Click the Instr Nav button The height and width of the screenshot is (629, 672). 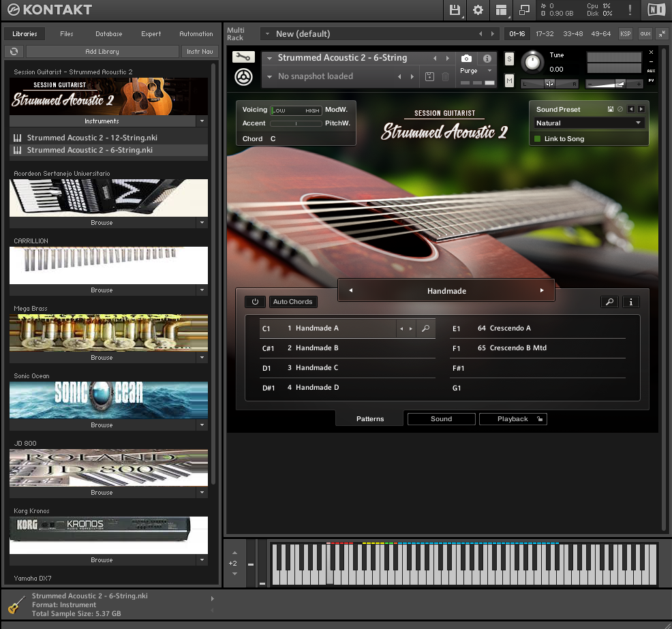point(200,51)
